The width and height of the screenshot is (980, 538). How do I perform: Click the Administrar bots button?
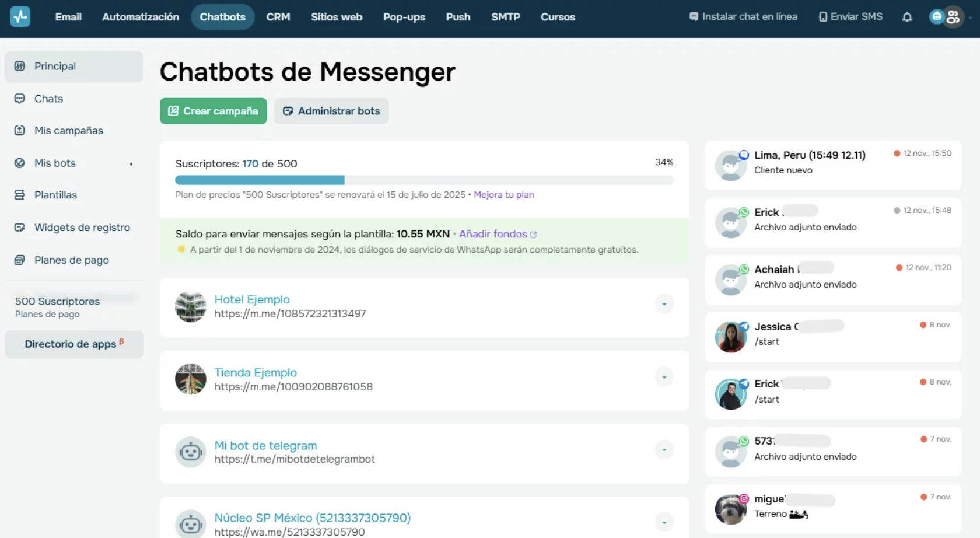pos(331,111)
